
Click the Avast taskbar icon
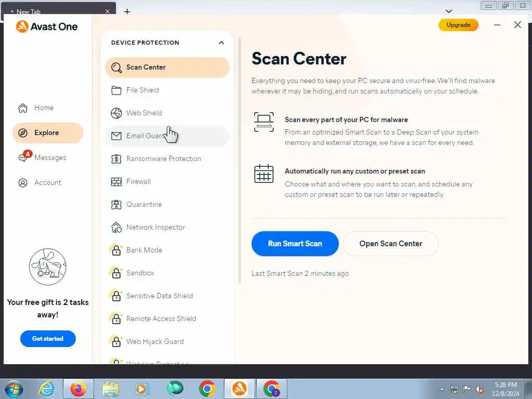239,389
